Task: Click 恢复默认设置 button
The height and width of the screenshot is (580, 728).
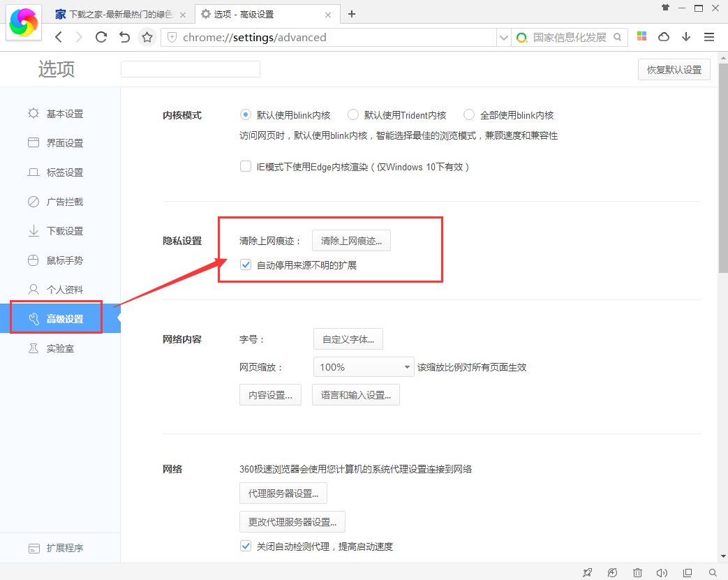Action: 673,69
